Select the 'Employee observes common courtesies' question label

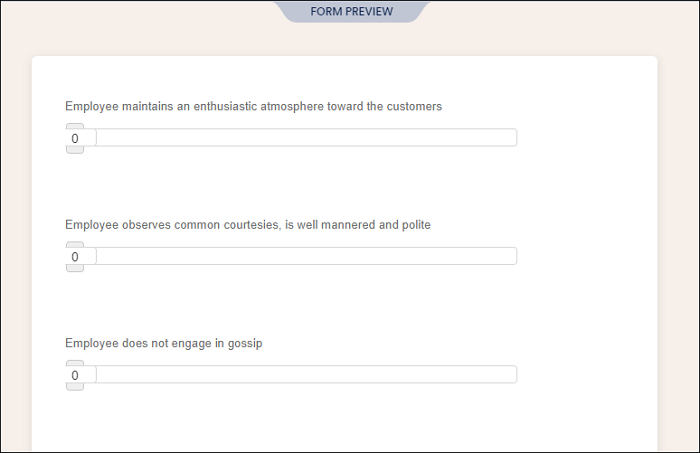point(248,224)
